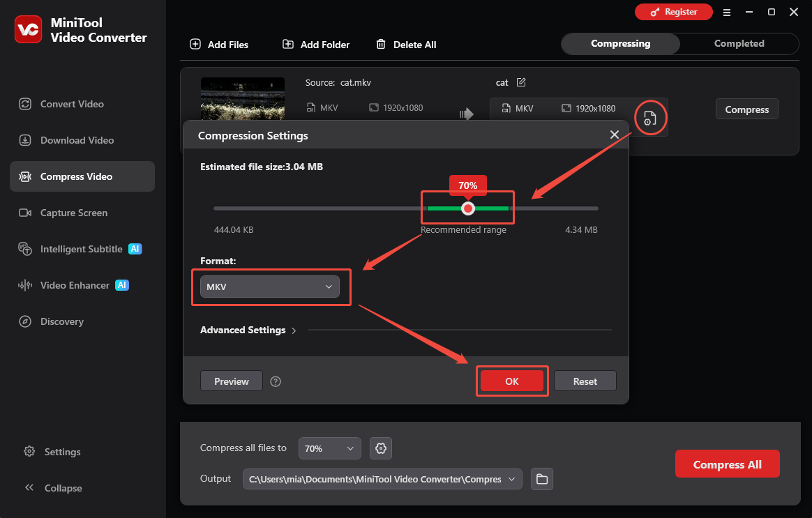Click the Reset button

point(585,381)
